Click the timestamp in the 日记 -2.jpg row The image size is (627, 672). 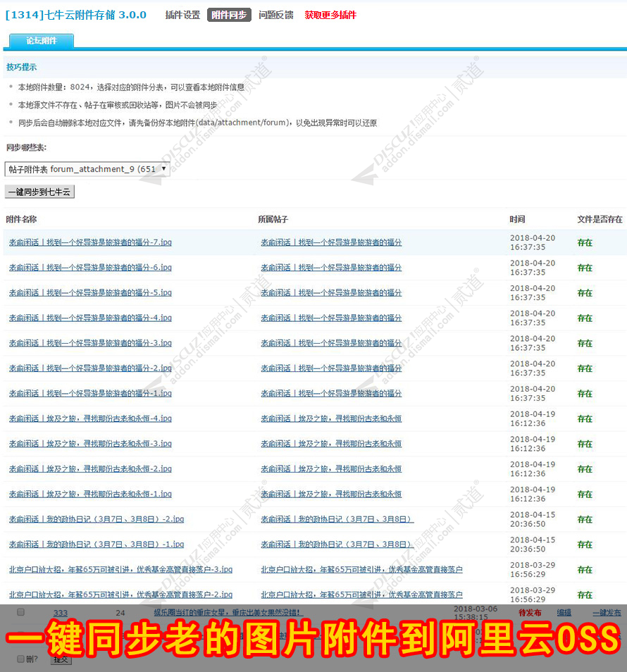click(533, 519)
